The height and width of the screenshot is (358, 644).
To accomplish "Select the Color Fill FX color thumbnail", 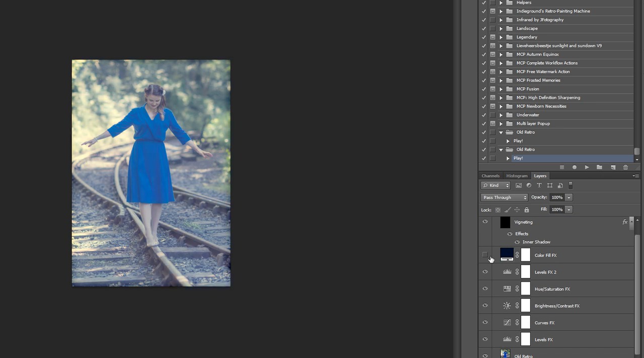I will tap(507, 255).
